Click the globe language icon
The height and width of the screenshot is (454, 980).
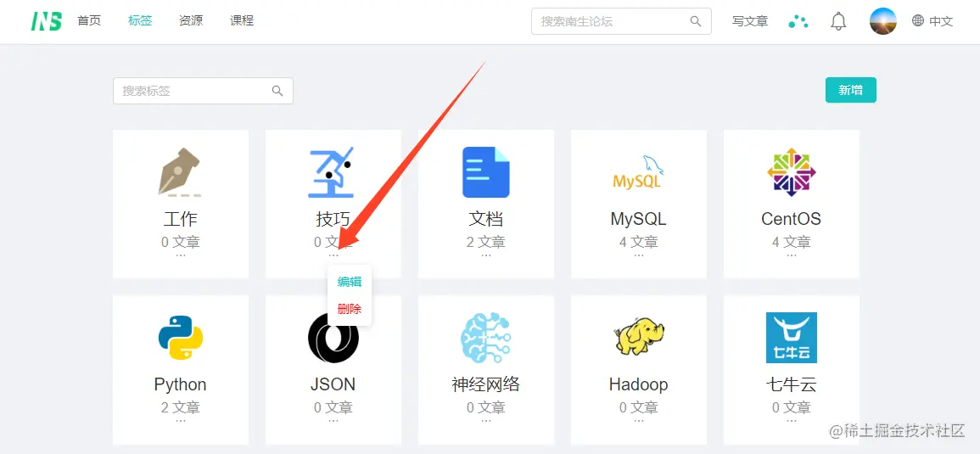click(917, 20)
